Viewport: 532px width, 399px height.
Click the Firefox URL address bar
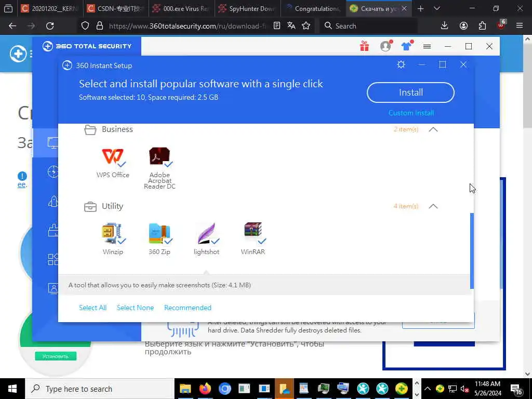(187, 26)
